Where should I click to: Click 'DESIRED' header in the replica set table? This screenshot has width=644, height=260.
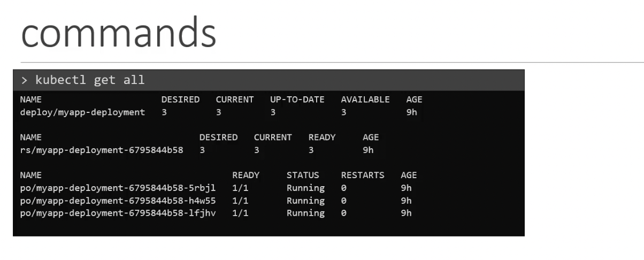click(218, 137)
